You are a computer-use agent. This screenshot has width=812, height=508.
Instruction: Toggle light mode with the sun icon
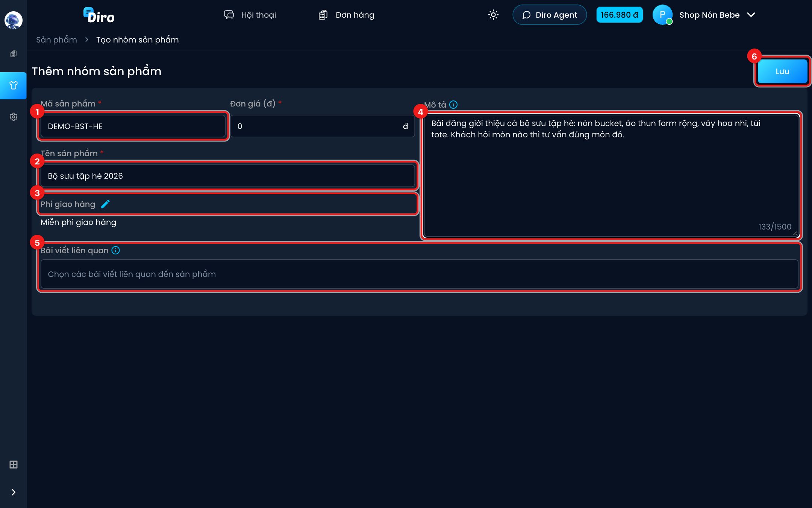pyautogui.click(x=493, y=15)
